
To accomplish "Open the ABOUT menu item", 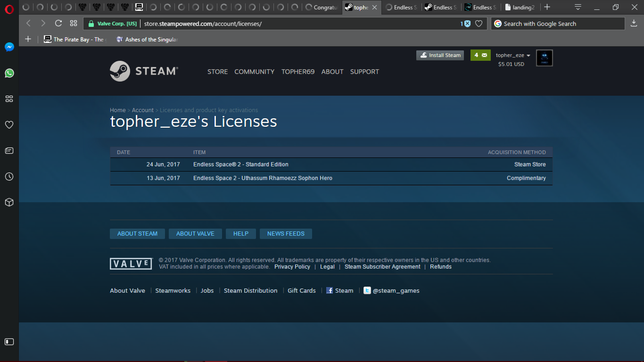I will (332, 72).
